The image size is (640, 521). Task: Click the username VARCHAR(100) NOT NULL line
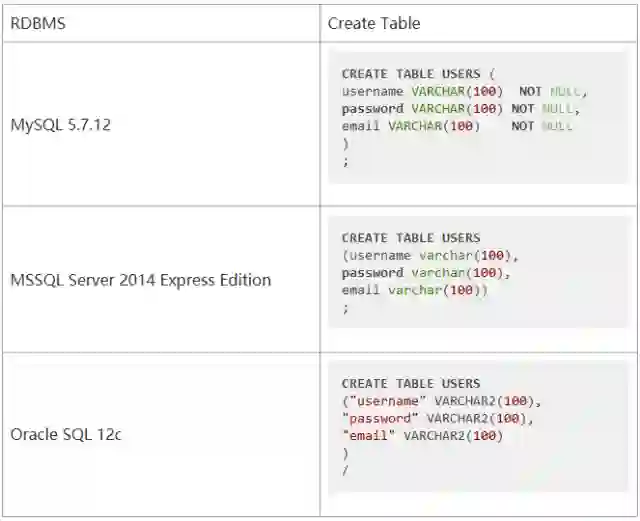tap(464, 91)
